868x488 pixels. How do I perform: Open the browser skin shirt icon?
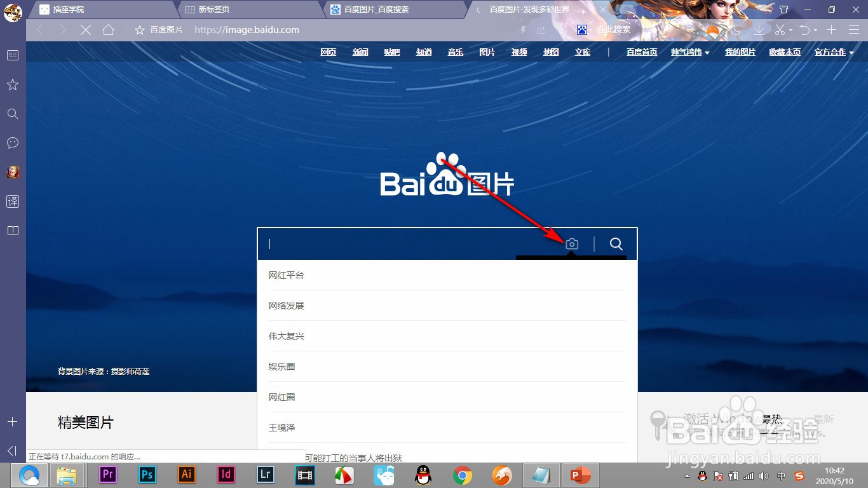(783, 10)
